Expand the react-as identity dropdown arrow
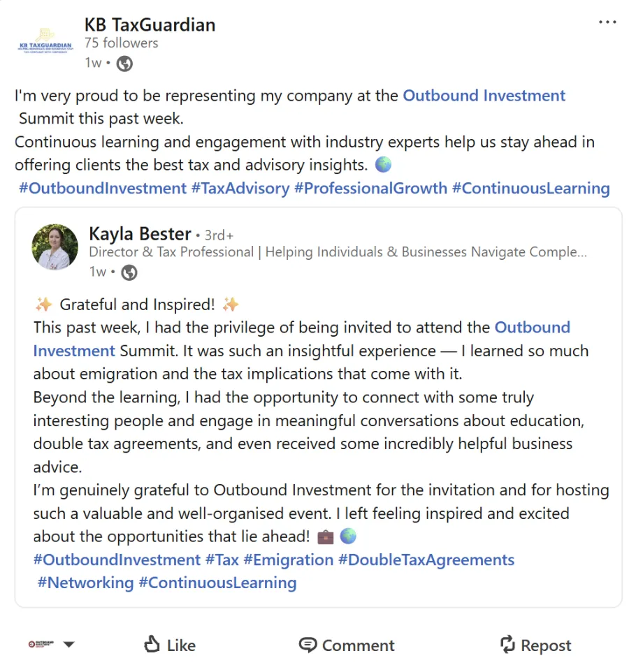629x672 pixels. (68, 645)
